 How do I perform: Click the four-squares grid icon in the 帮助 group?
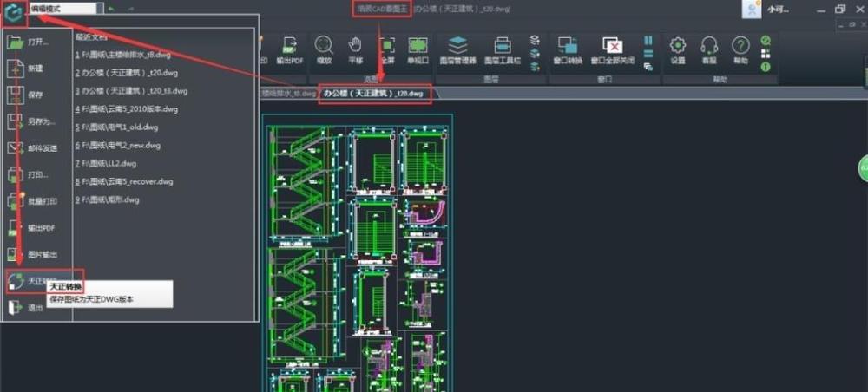[766, 54]
